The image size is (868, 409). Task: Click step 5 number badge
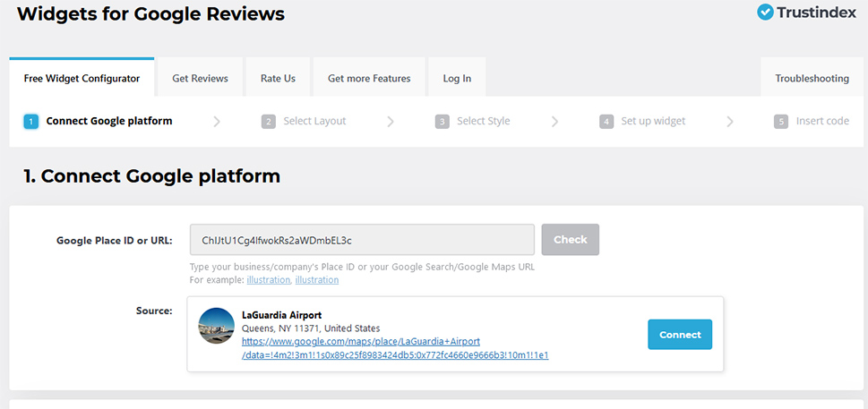tap(781, 122)
